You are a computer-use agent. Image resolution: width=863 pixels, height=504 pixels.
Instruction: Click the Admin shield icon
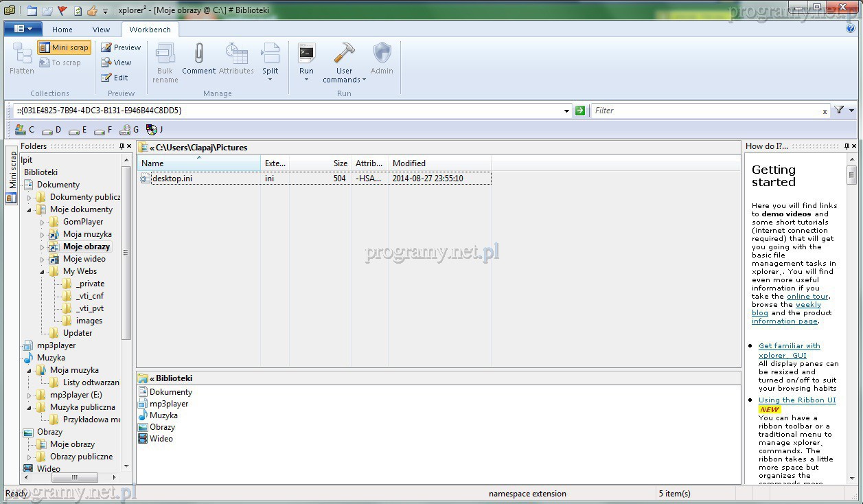click(x=382, y=54)
